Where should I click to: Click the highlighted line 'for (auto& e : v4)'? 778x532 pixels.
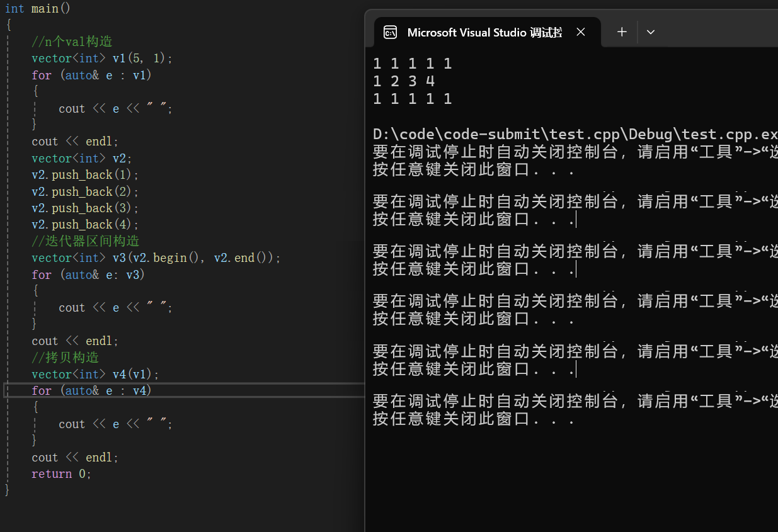coord(92,391)
